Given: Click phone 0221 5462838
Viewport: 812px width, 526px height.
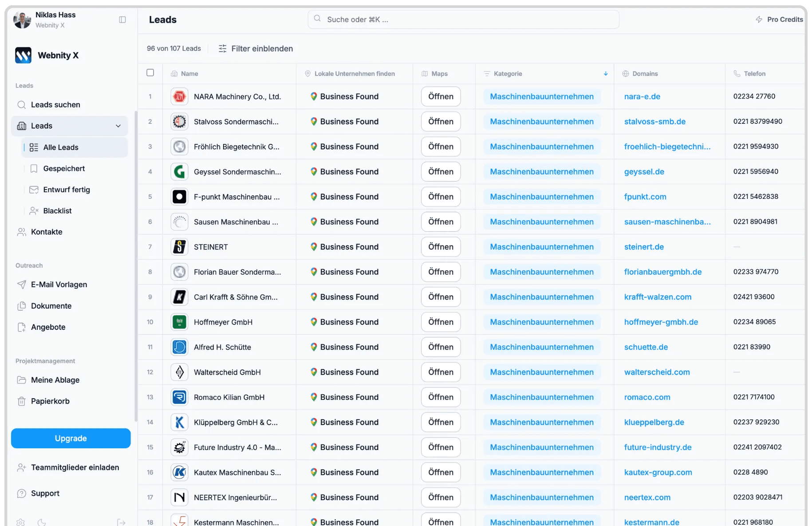Looking at the screenshot, I should coord(756,197).
